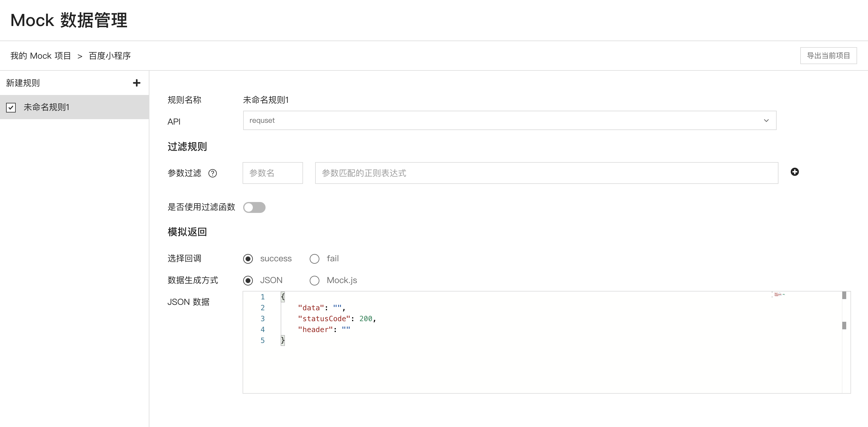The width and height of the screenshot is (868, 427).
Task: Click the 导出当前项目 button
Action: point(828,56)
